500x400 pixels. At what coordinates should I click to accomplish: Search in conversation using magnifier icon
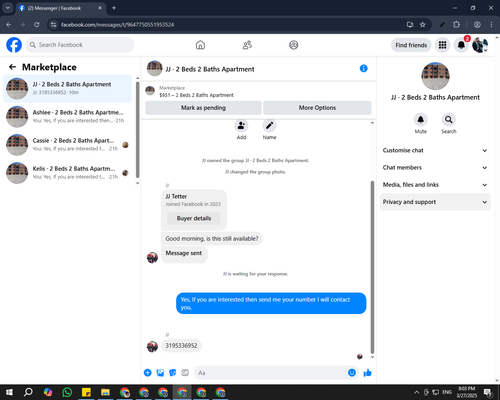(x=449, y=119)
